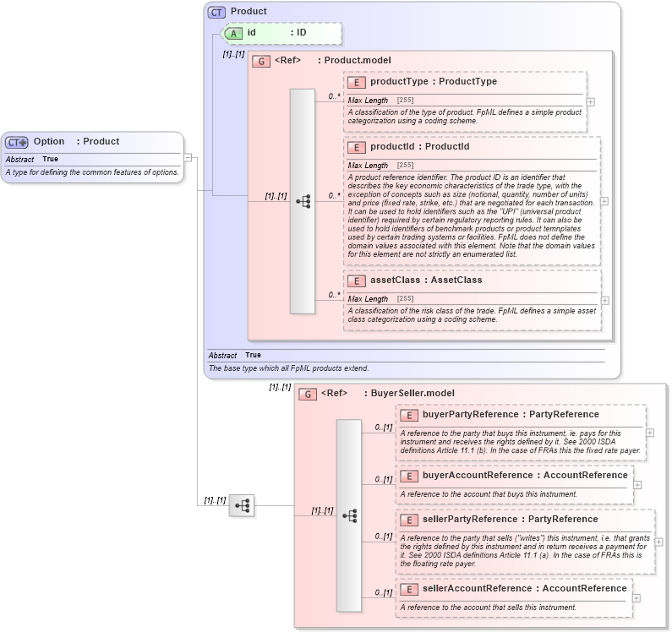Click the 0..* cardinality beside productType
This screenshot has width=672, height=632.
tap(334, 96)
